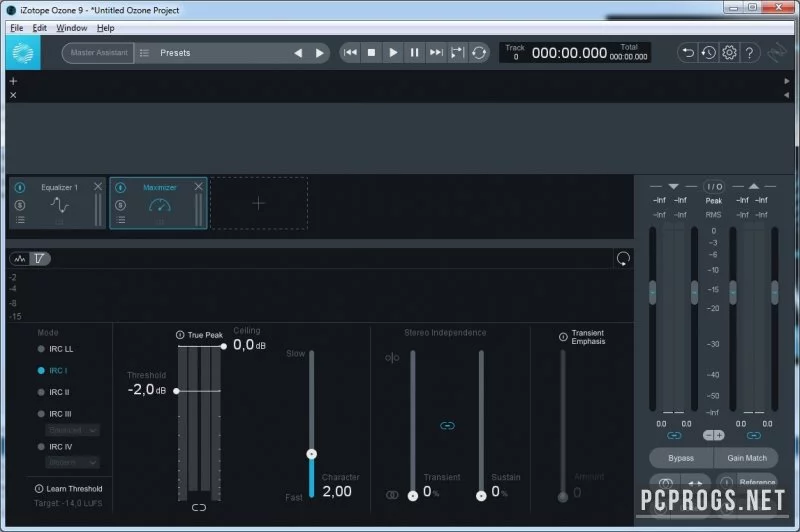Open the IRC IV Modern dropdown
Image resolution: width=800 pixels, height=532 pixels.
[x=72, y=463]
